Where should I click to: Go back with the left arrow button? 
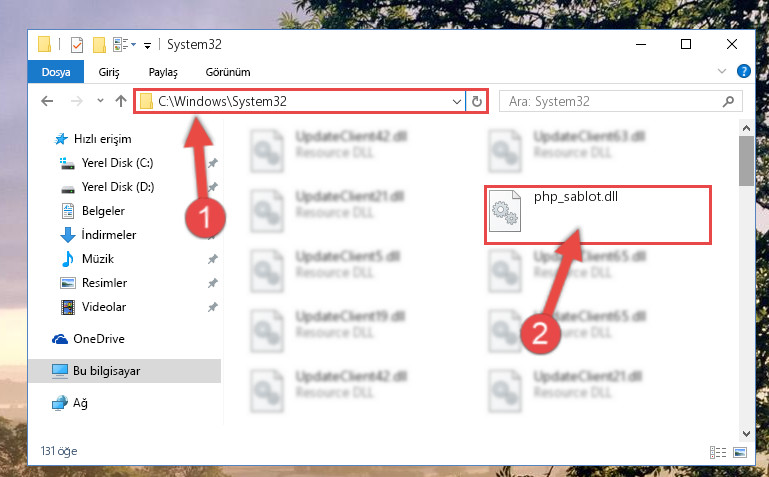point(47,101)
